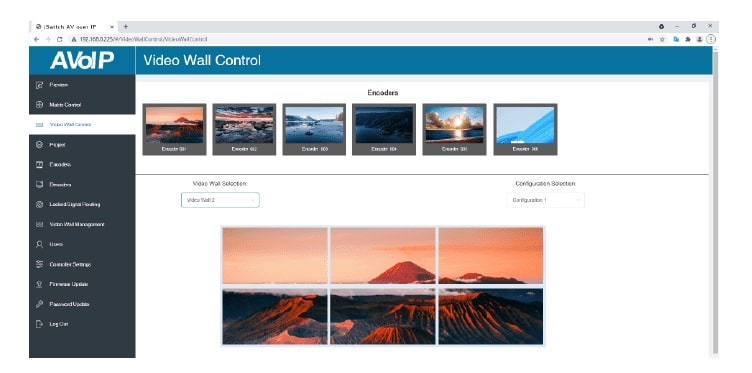Select the Encoder 005 sunset thumbnail

pos(454,129)
